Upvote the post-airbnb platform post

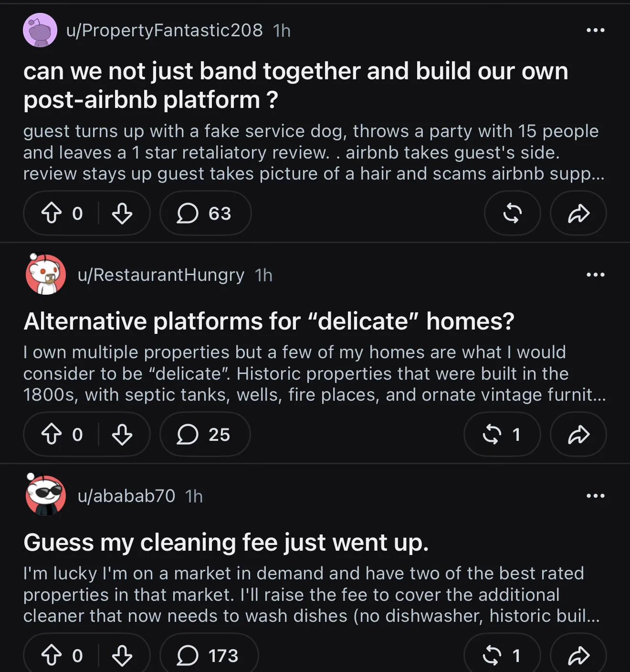point(52,213)
